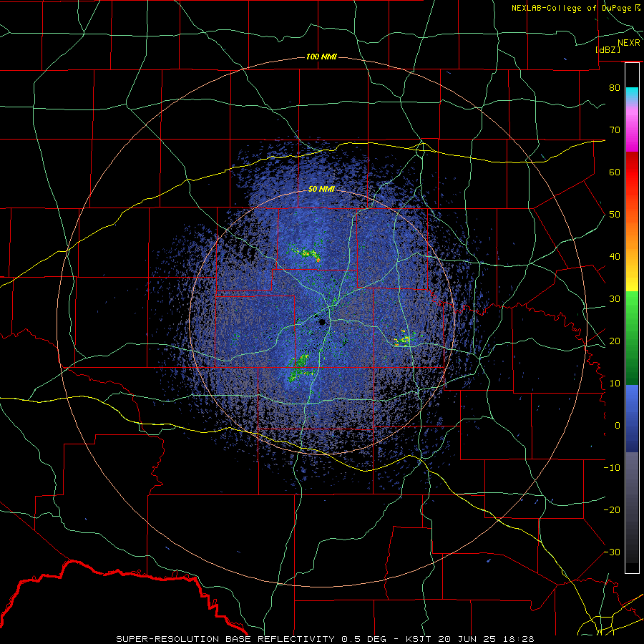Click the red segment of the color bar
The width and height of the screenshot is (644, 644).
point(632,168)
